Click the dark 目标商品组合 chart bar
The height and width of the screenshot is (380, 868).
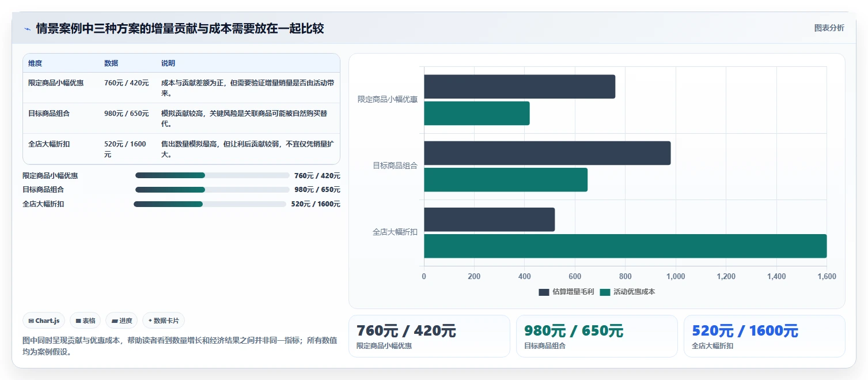547,153
